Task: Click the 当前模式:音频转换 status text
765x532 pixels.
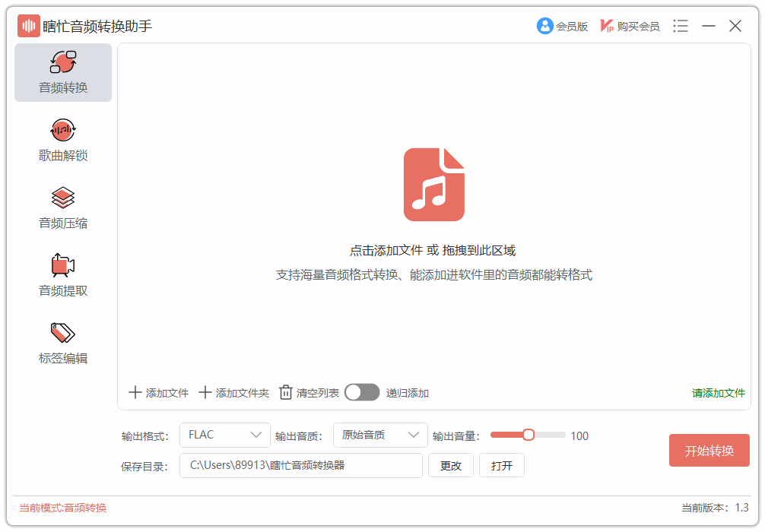Action: (x=63, y=508)
